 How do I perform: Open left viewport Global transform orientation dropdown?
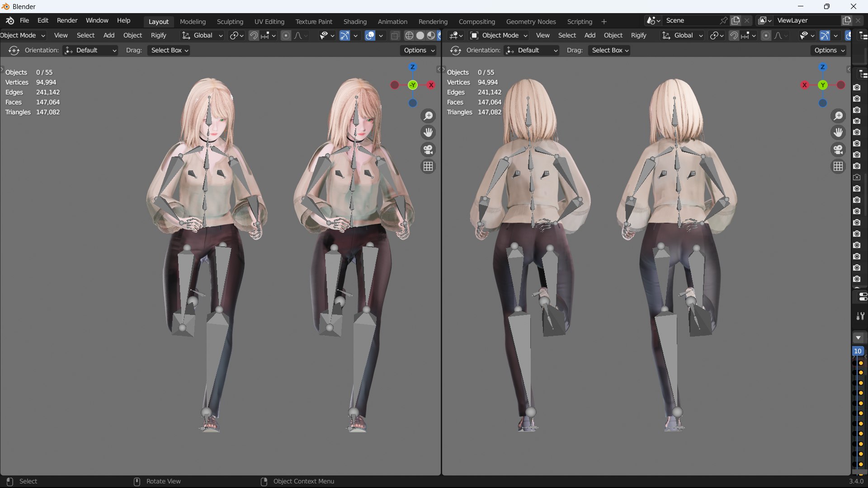(x=202, y=35)
